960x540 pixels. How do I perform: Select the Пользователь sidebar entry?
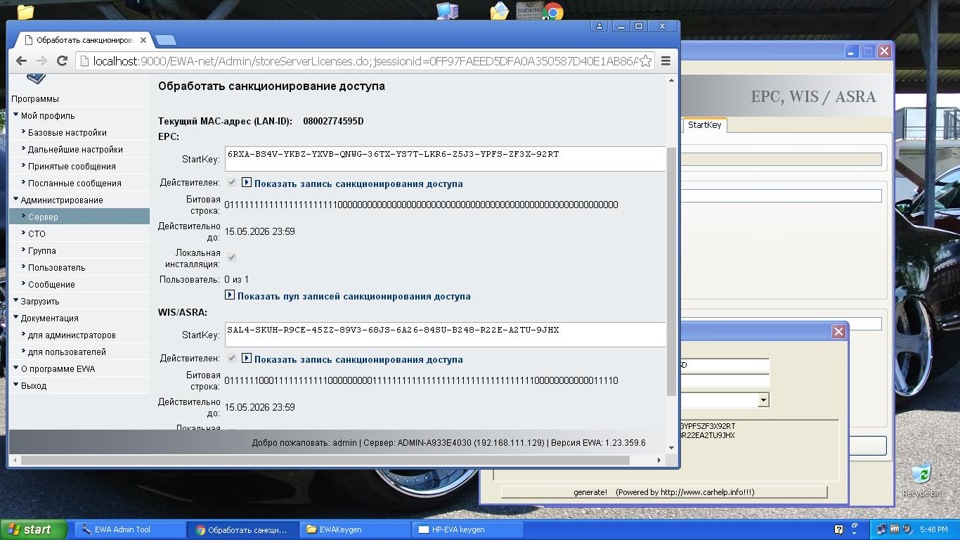tap(56, 268)
